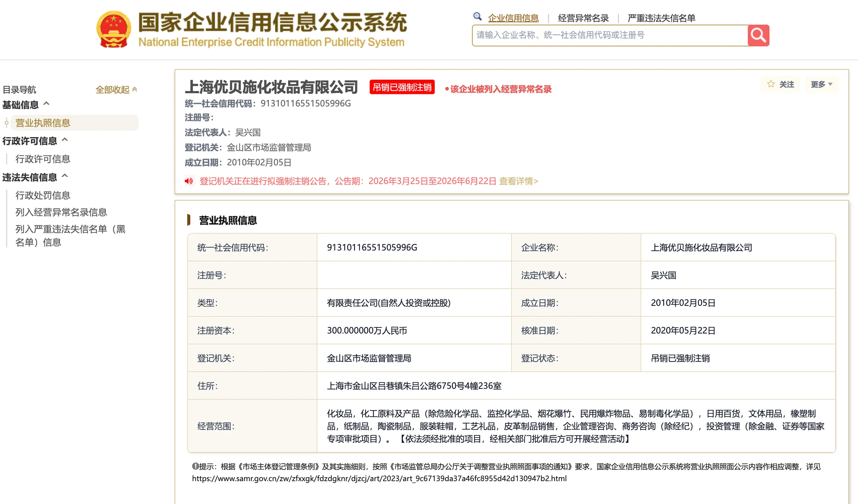This screenshot has height=504, width=858.
Task: Click the small magnifier icon beside 企业信用信息
Action: tap(477, 16)
